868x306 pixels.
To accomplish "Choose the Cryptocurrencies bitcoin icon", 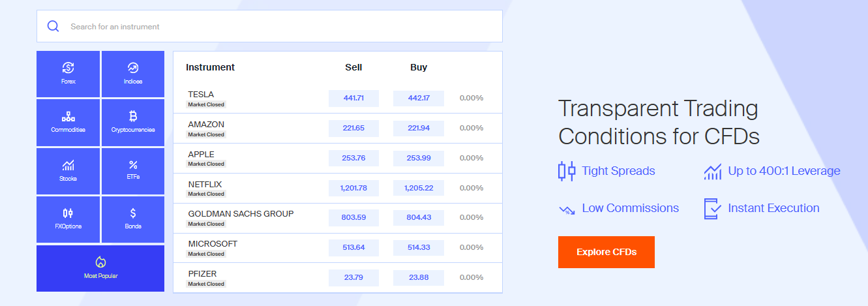I will click(x=133, y=116).
